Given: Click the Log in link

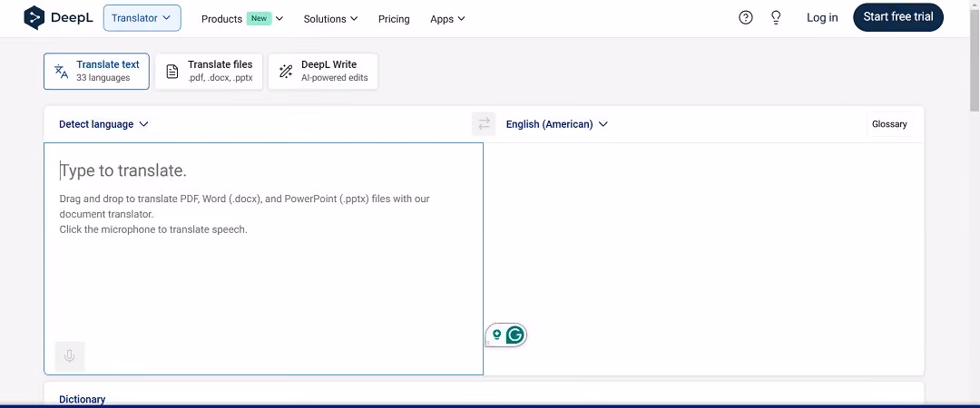Looking at the screenshot, I should click(822, 17).
